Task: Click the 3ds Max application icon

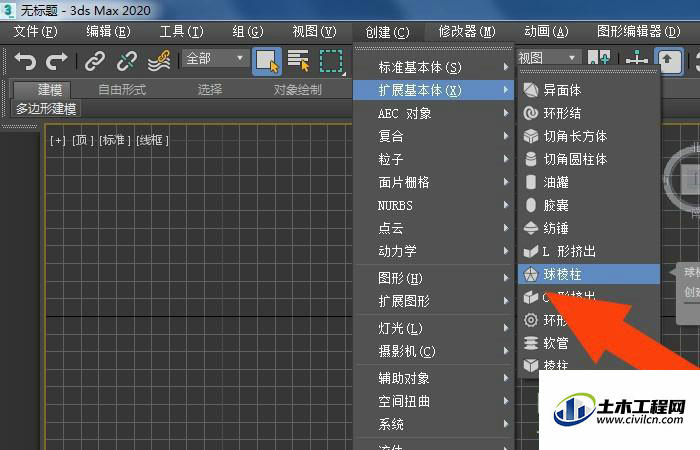Action: click(8, 10)
